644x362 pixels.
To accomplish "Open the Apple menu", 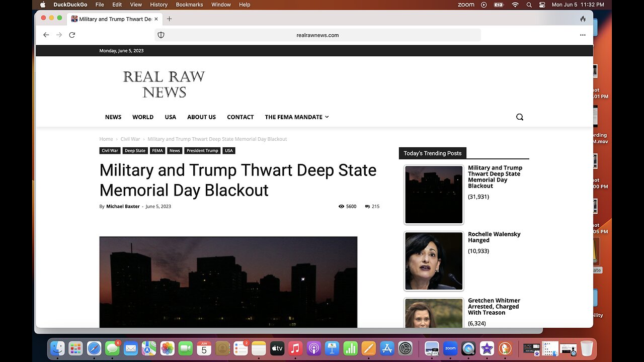I will (x=43, y=5).
